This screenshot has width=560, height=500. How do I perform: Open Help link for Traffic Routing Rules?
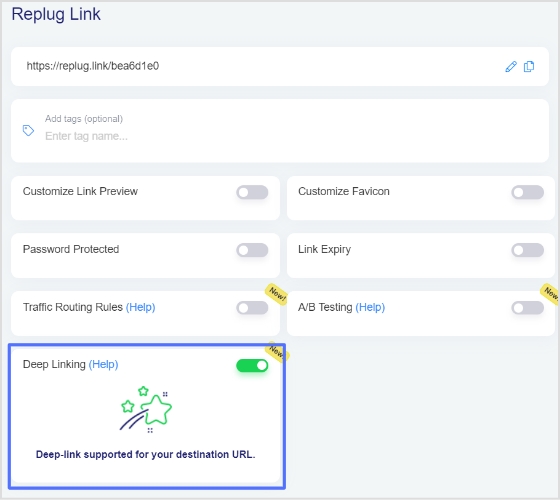(140, 307)
